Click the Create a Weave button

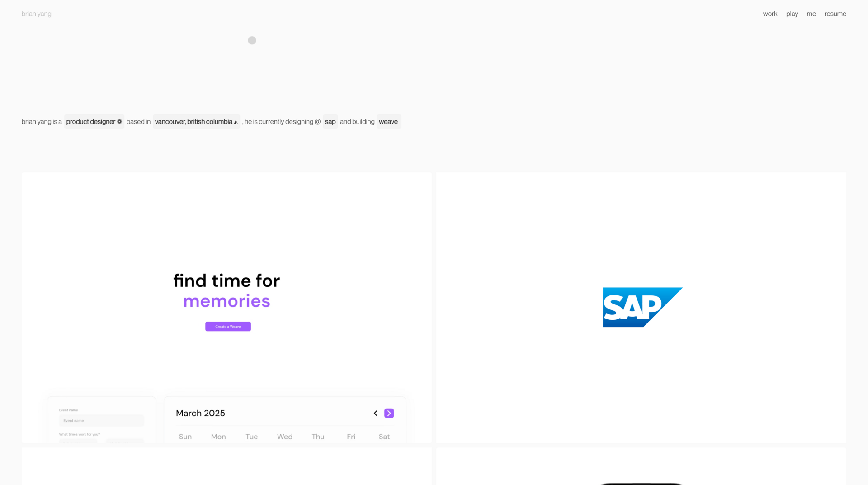click(x=228, y=327)
